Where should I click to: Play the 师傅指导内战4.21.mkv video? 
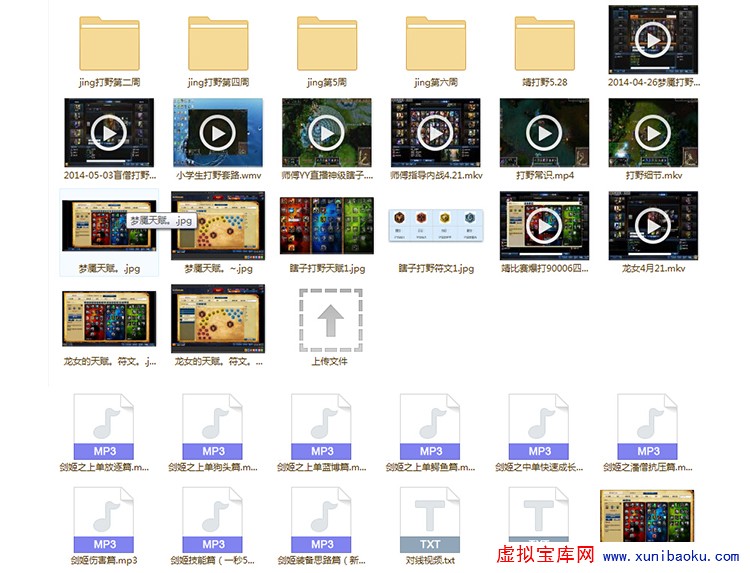[436, 131]
